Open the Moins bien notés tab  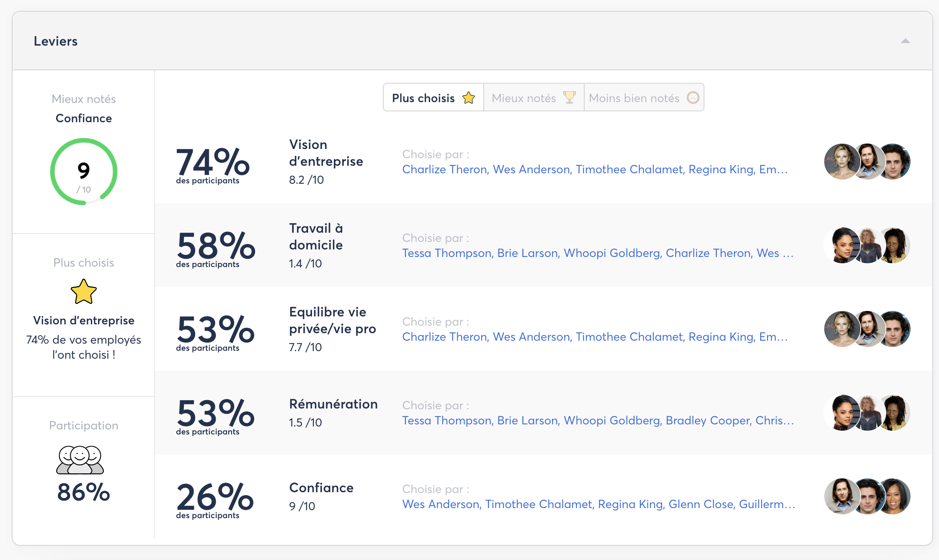643,98
